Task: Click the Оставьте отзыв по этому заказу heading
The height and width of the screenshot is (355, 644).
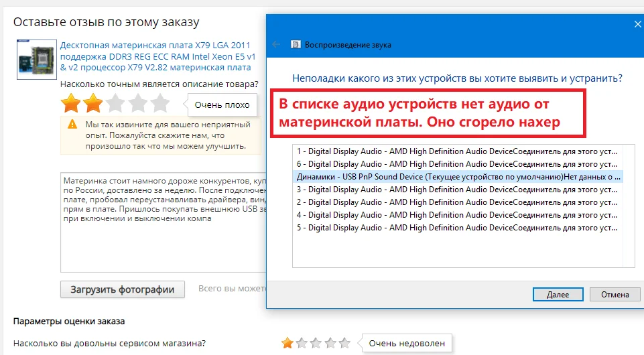Action: (107, 21)
